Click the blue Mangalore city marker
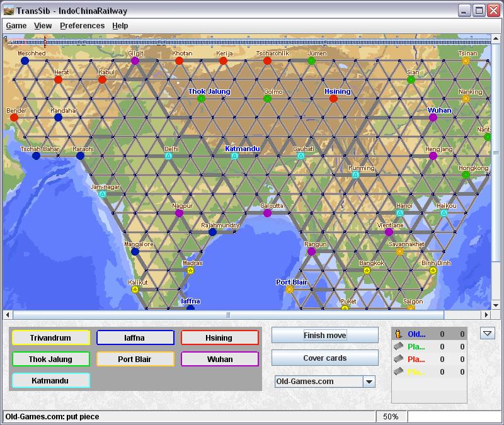Image resolution: width=504 pixels, height=425 pixels. coord(135,251)
